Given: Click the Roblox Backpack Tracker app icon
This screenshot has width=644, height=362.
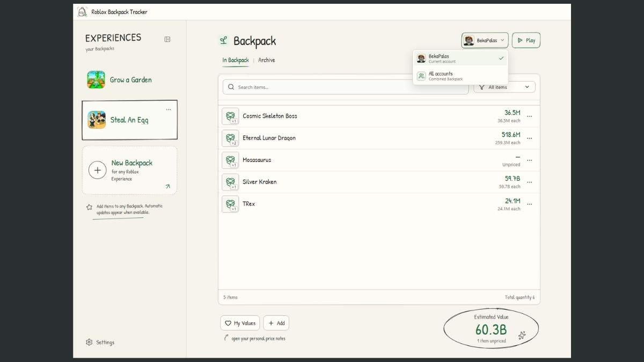Looking at the screenshot, I should [82, 12].
